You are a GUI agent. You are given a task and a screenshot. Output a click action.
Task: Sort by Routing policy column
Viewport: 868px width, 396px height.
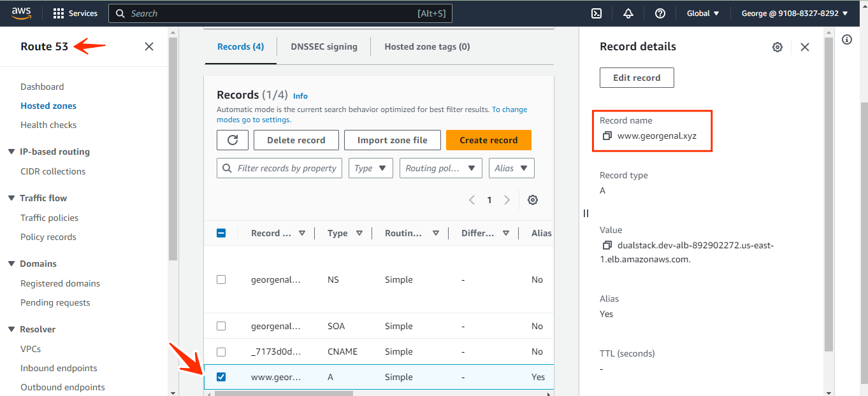pyautogui.click(x=436, y=233)
